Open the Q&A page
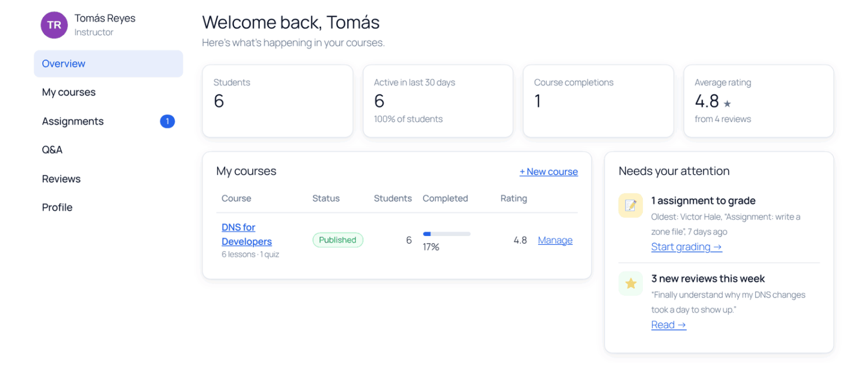The image size is (868, 375). 108,149
